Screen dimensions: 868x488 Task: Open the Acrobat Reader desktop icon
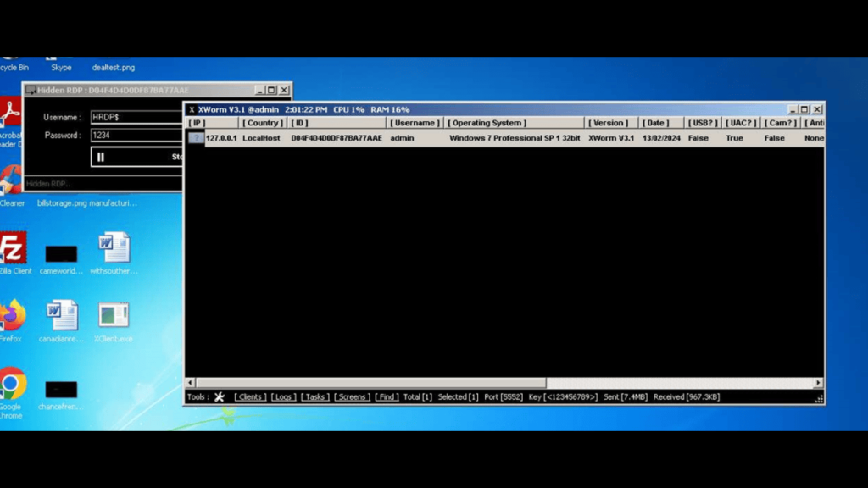(10, 123)
